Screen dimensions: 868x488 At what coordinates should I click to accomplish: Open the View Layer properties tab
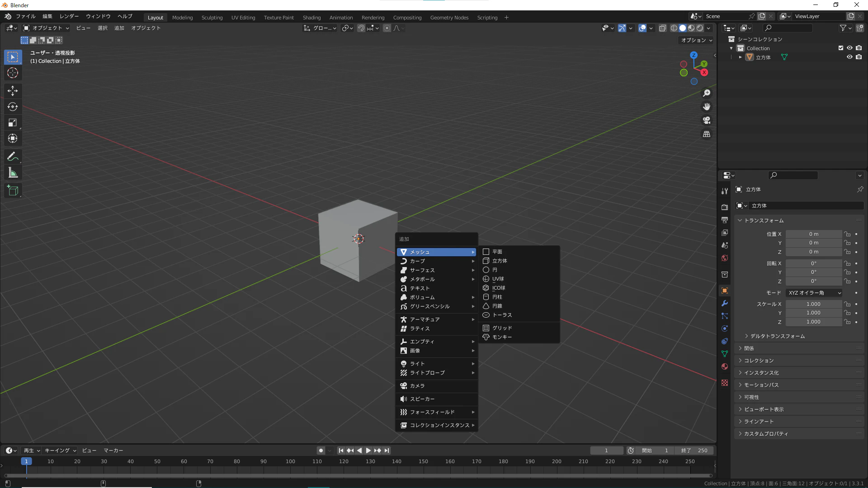click(725, 232)
